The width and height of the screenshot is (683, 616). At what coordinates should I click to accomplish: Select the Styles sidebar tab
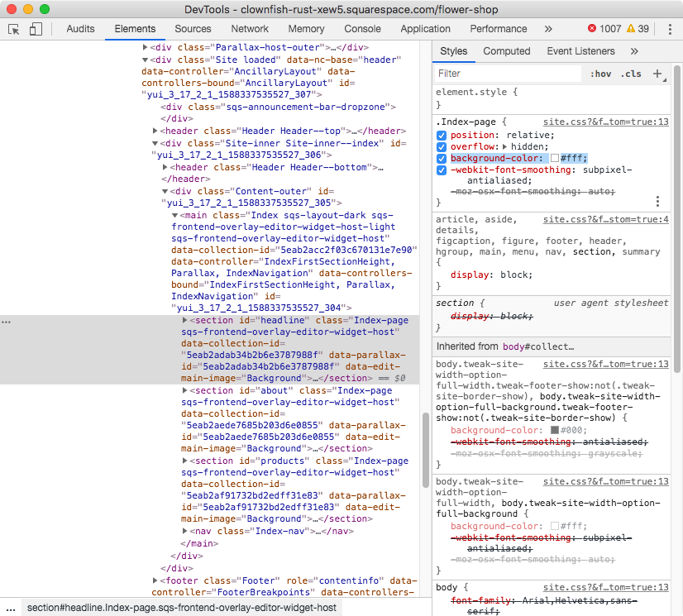pyautogui.click(x=453, y=51)
